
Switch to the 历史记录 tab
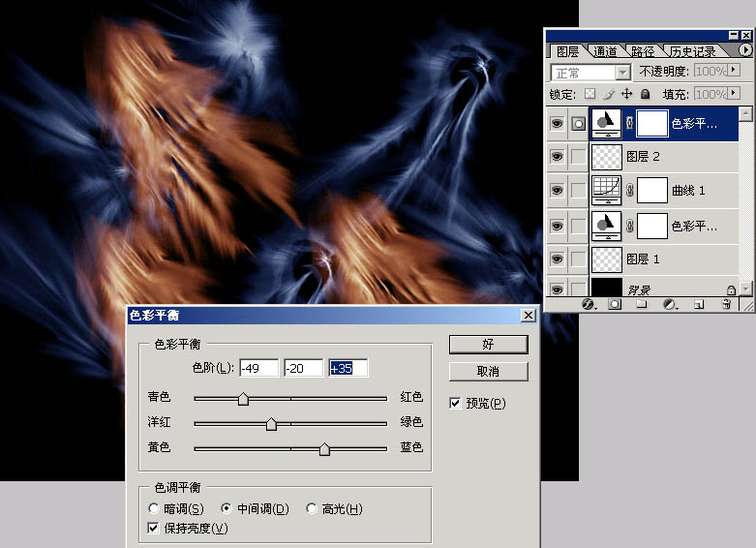[x=692, y=51]
